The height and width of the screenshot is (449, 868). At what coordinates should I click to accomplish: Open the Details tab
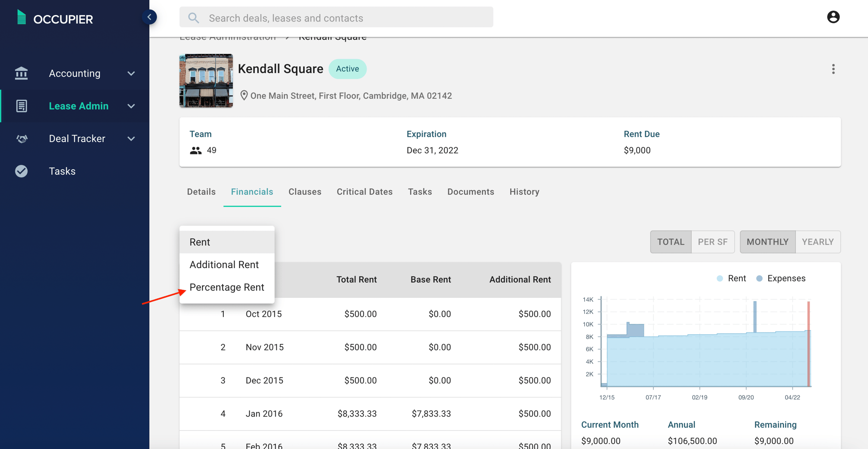(x=201, y=192)
